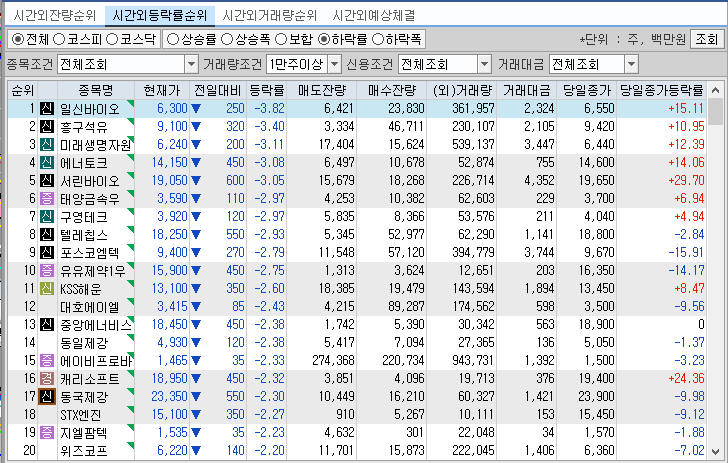Select the 전체 market radio button
The image size is (728, 463).
[x=18, y=39]
